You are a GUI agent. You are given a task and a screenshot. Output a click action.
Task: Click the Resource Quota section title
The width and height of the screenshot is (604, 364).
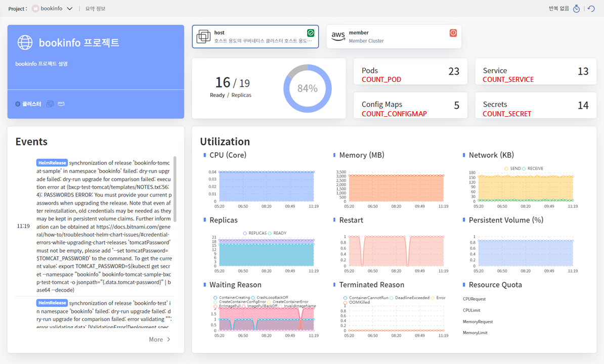pos(495,285)
